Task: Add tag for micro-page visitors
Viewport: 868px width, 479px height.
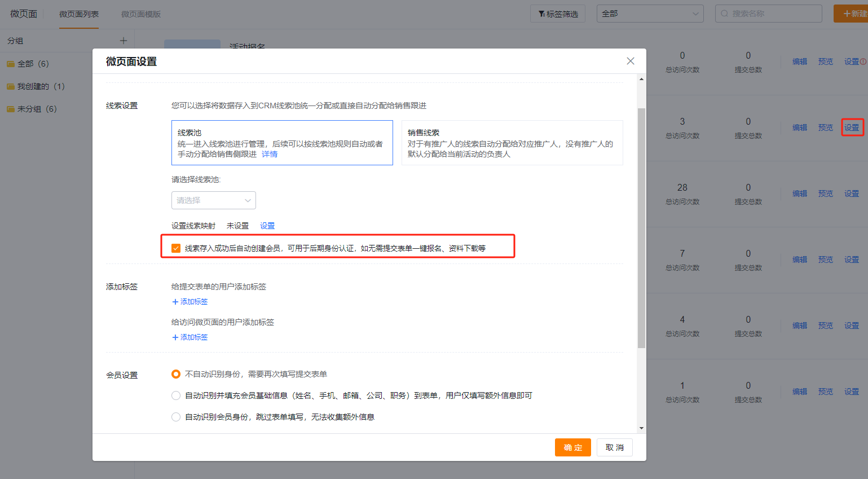Action: click(190, 337)
